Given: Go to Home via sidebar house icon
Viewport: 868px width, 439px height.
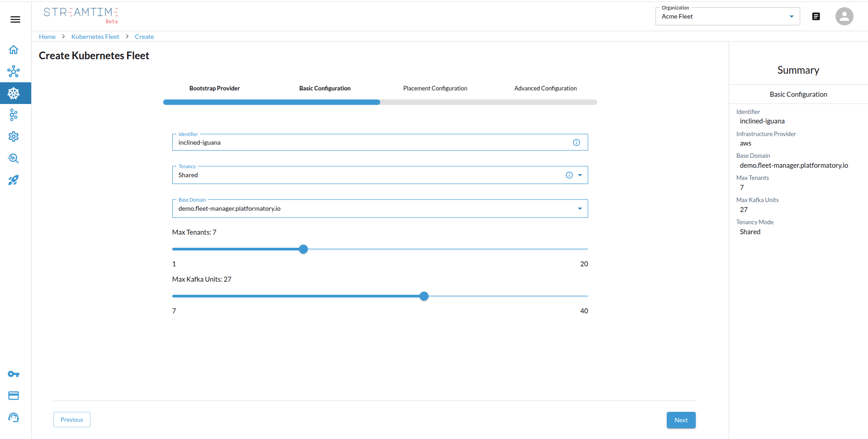Looking at the screenshot, I should click(x=14, y=50).
